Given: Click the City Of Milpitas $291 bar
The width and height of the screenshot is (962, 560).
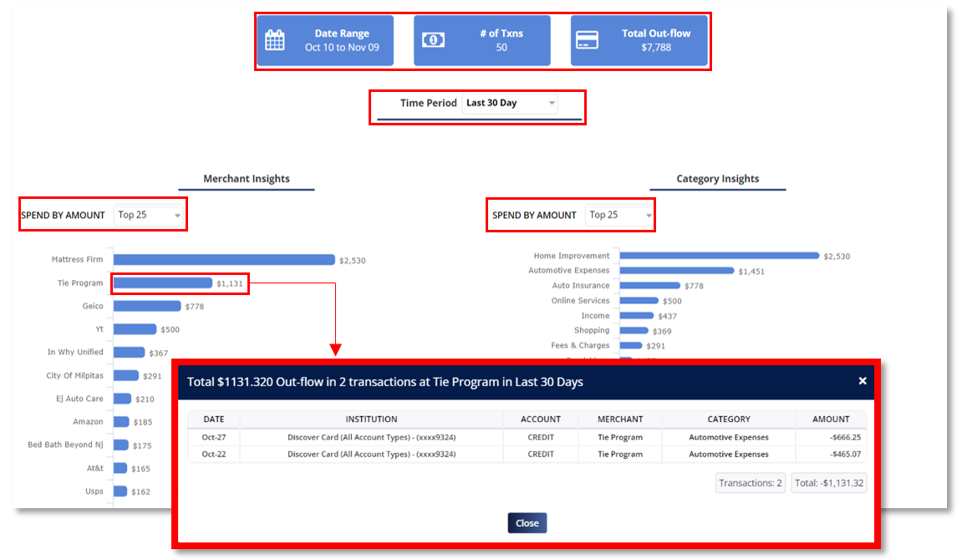Looking at the screenshot, I should click(125, 375).
